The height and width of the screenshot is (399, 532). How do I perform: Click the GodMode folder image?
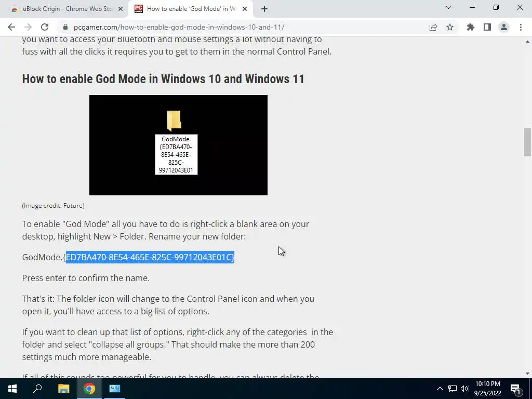[178, 145]
